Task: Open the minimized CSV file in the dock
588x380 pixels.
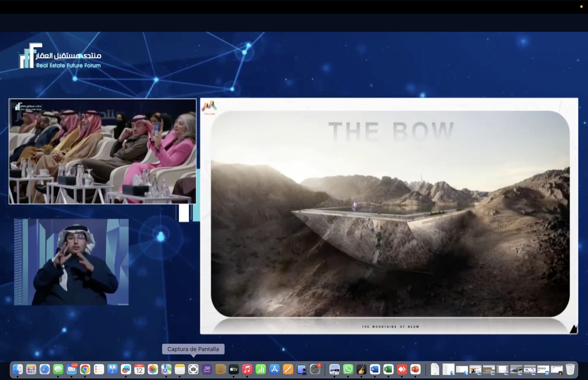Action: point(435,369)
